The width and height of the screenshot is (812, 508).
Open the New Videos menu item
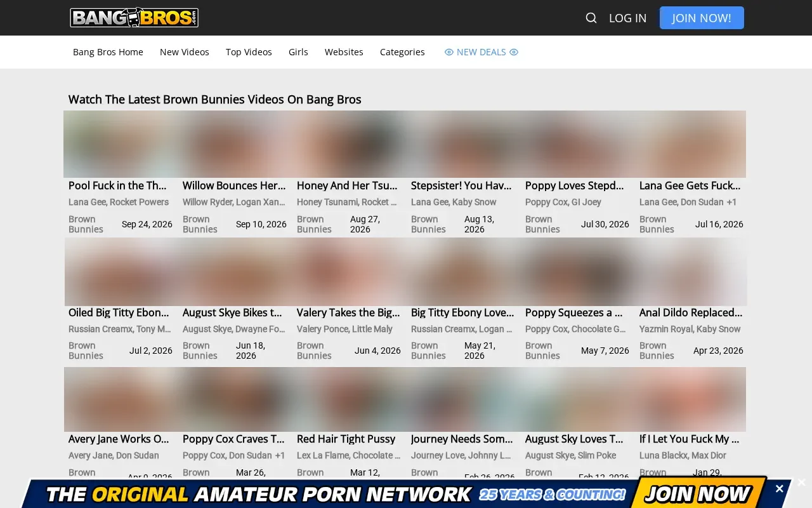point(185,52)
